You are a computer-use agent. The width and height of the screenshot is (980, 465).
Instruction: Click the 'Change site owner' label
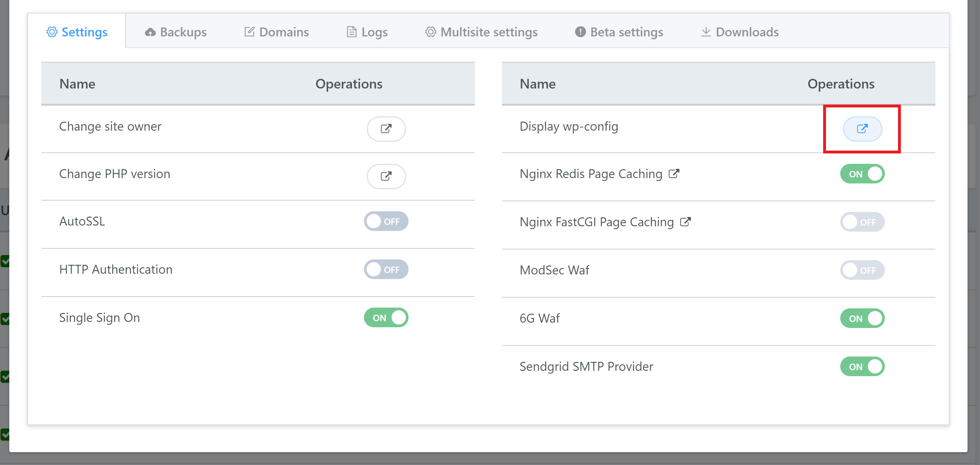[110, 126]
